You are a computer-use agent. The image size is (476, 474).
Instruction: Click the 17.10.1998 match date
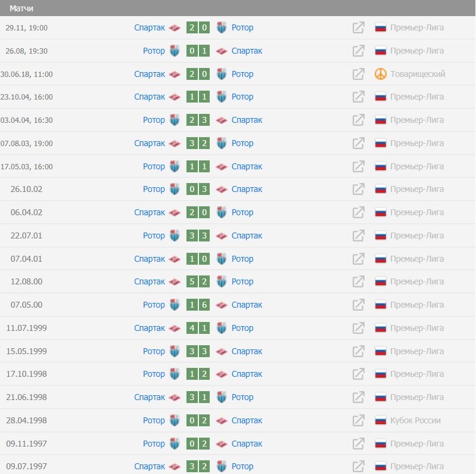[26, 374]
